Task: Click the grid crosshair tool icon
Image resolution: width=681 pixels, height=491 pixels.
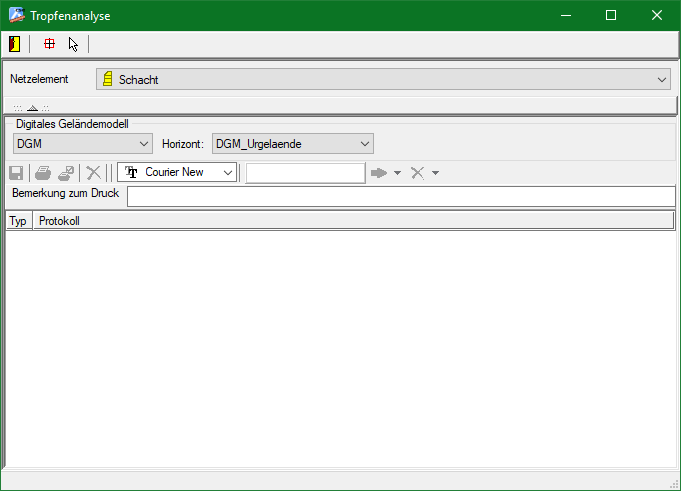Action: (x=49, y=44)
